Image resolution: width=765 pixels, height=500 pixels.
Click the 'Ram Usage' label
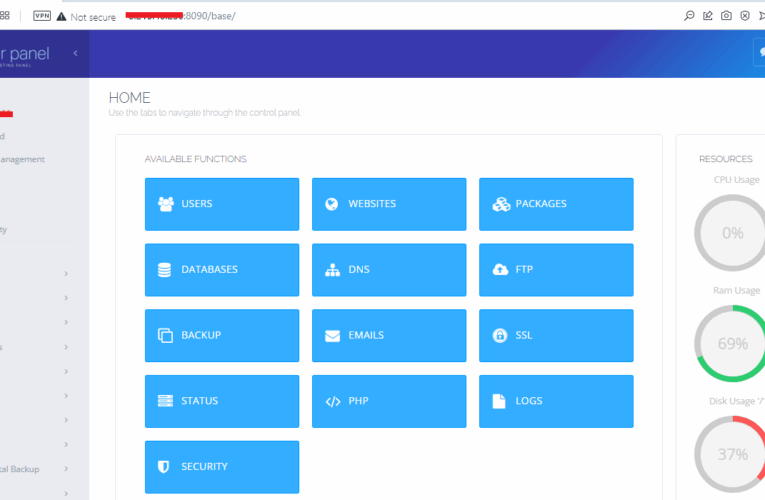[737, 291]
